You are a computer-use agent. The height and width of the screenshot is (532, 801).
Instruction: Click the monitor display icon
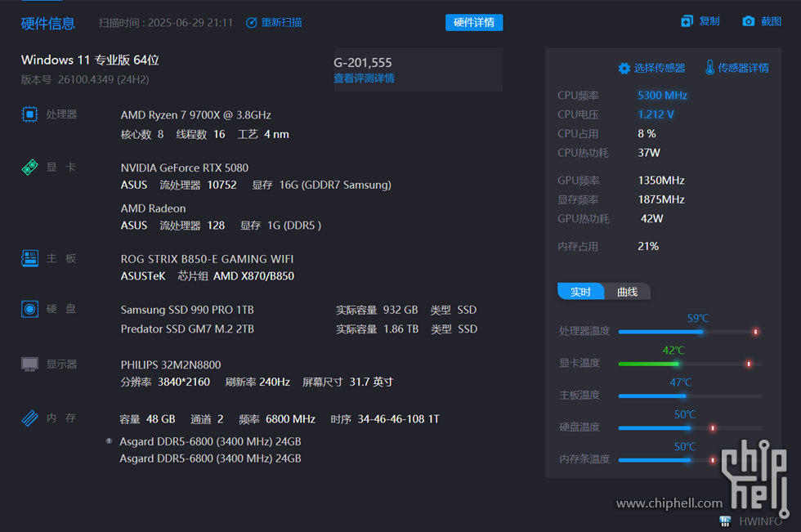point(29,364)
